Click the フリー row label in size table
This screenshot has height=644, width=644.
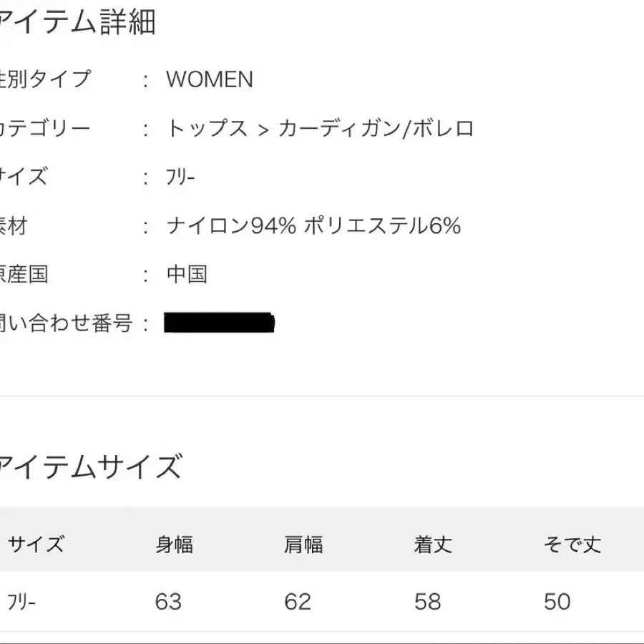tap(21, 602)
